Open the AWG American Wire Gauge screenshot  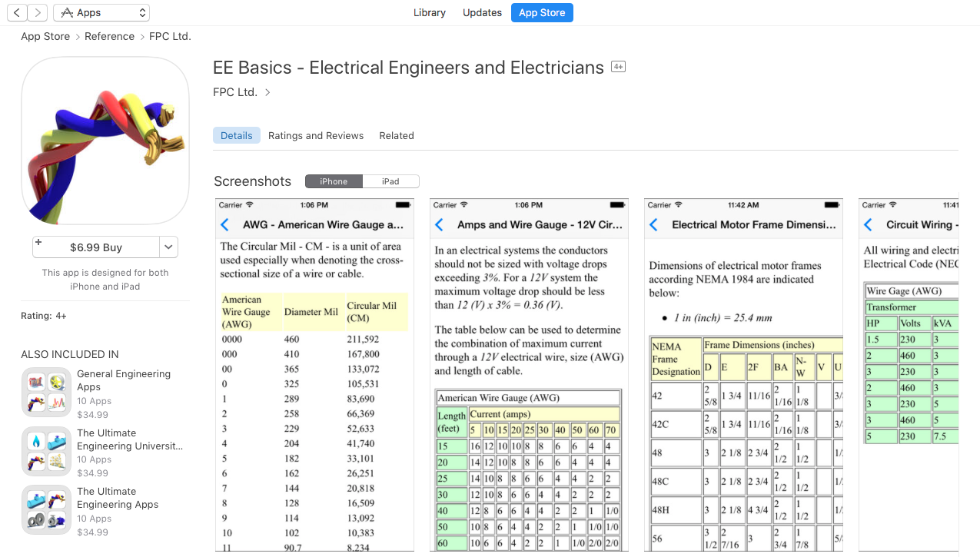click(314, 375)
